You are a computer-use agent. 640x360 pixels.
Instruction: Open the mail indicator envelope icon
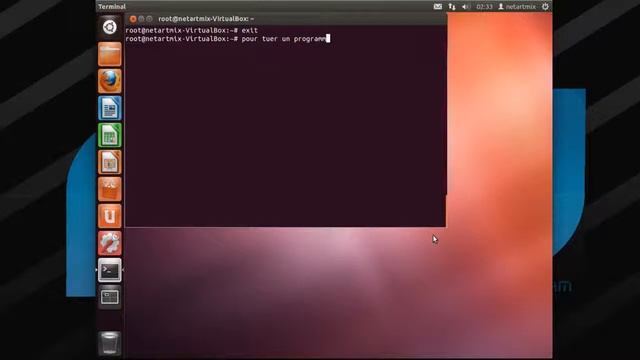tap(438, 7)
